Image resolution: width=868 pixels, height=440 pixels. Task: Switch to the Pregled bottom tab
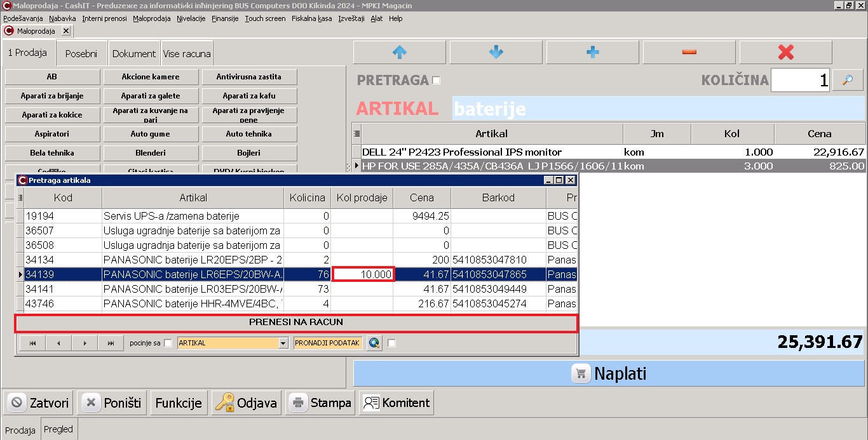[58, 429]
